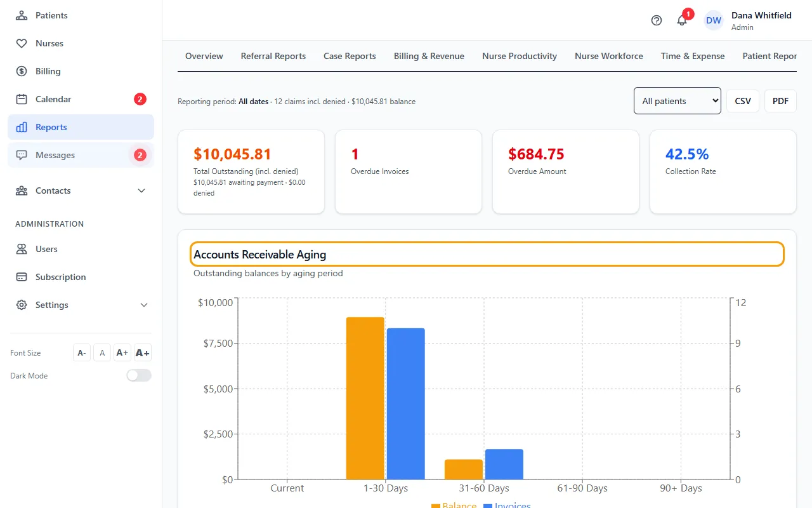This screenshot has width=812, height=508.
Task: Click the Billing dollar icon
Action: pyautogui.click(x=22, y=71)
